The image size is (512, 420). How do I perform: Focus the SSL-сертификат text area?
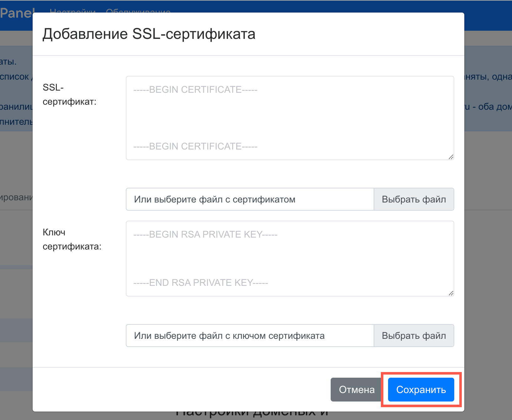[x=290, y=118]
